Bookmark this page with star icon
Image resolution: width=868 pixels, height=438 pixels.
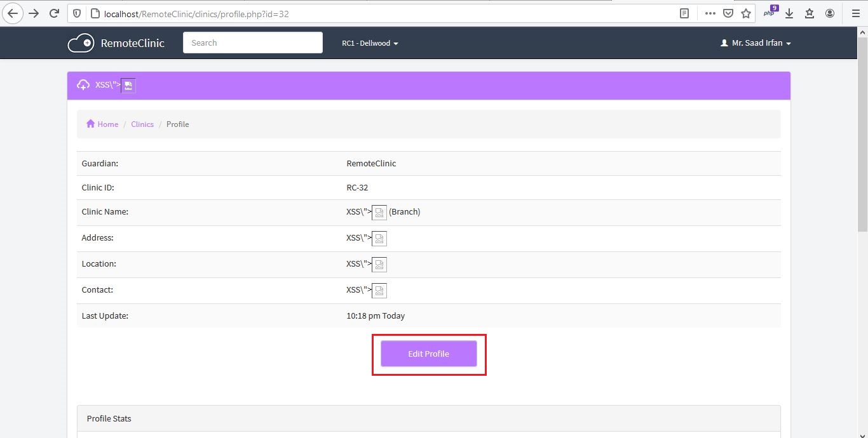point(746,13)
